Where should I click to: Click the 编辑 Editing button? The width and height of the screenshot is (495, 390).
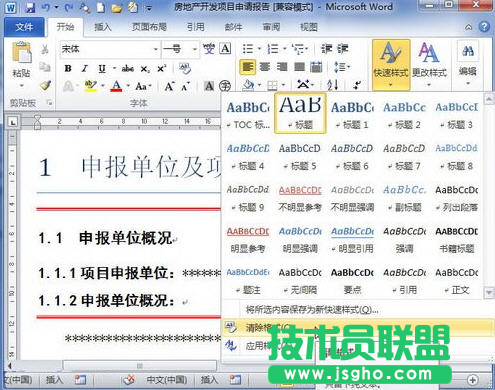pos(468,63)
